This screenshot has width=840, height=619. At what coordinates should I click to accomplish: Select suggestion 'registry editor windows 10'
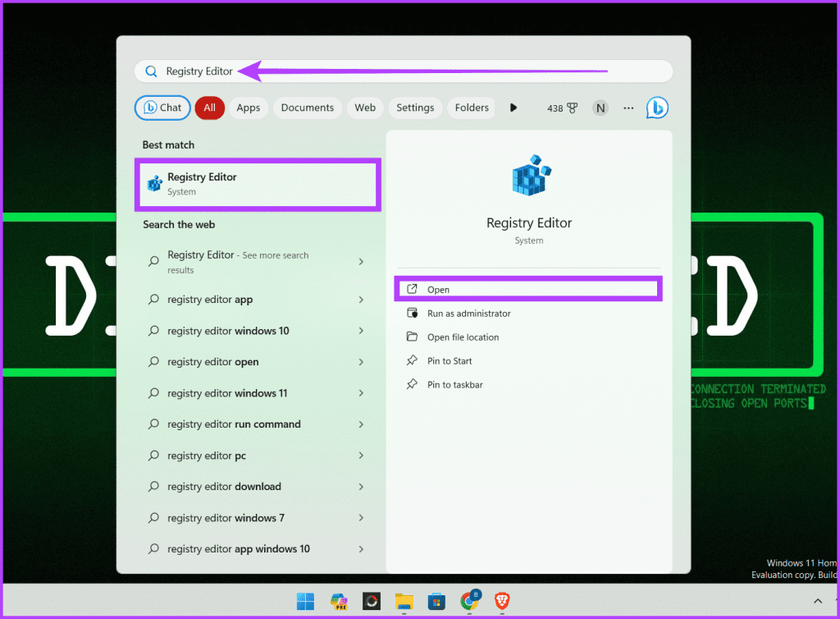pos(258,331)
